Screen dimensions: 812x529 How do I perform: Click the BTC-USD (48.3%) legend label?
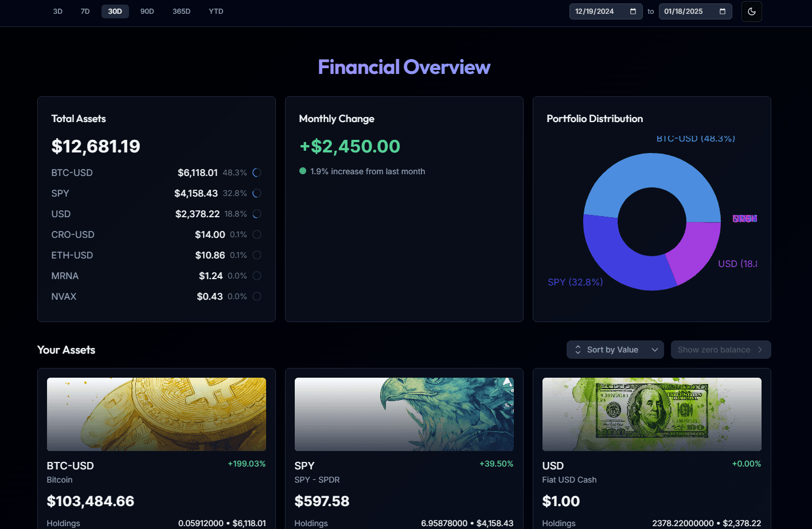click(696, 138)
